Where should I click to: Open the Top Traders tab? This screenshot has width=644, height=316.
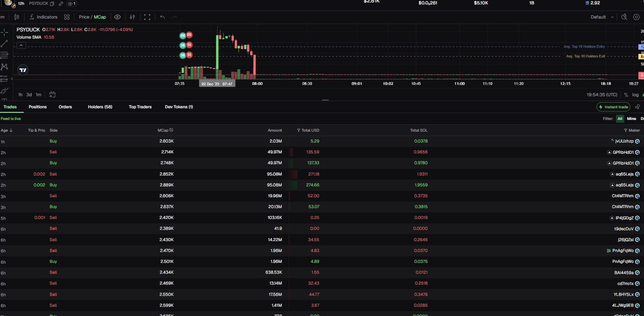pyautogui.click(x=140, y=107)
